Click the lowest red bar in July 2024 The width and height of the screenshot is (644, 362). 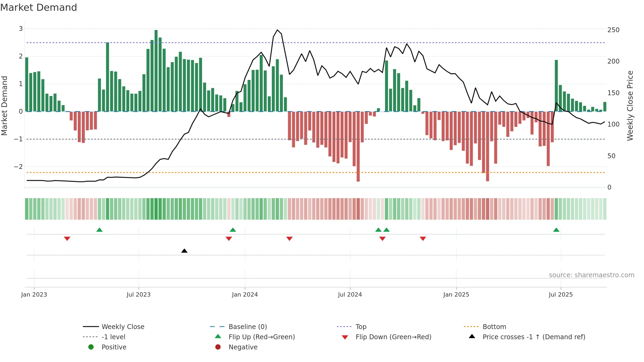click(358, 146)
